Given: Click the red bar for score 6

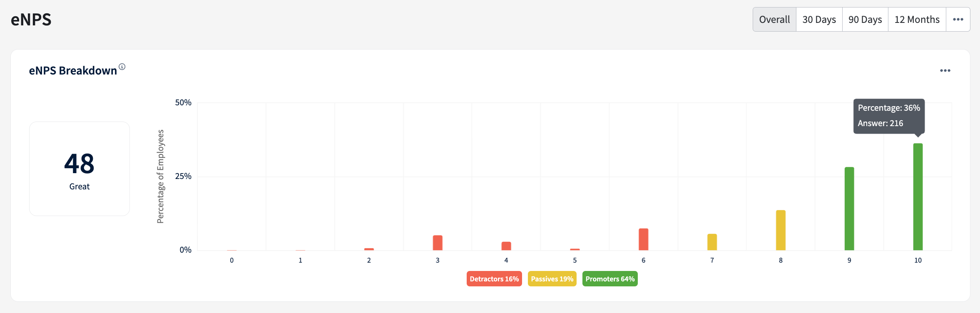Looking at the screenshot, I should click(644, 239).
